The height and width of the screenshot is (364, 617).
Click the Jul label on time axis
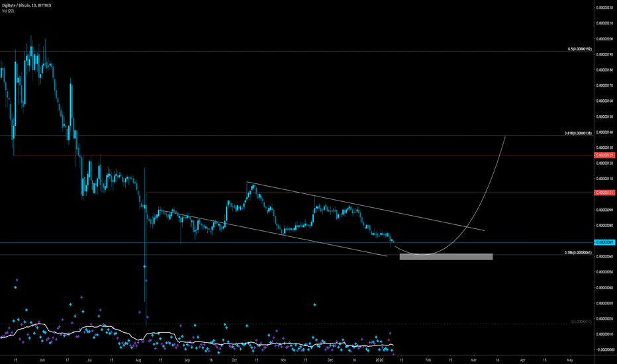click(89, 360)
